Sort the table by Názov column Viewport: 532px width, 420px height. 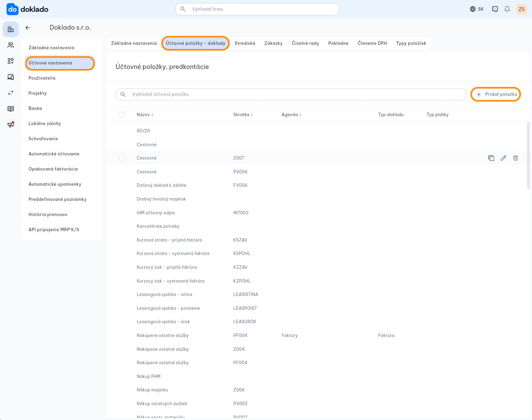(x=145, y=114)
